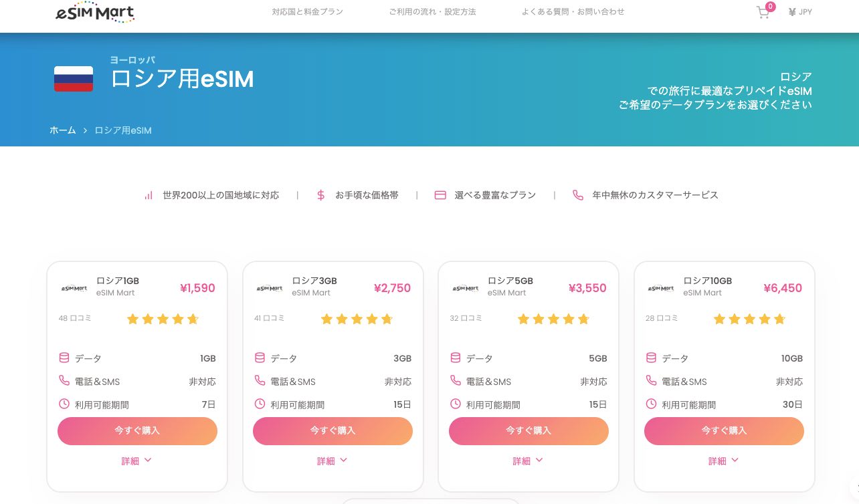The height and width of the screenshot is (504, 859).
Task: Click the star rating on ロシア3GB plan
Action: point(357,319)
